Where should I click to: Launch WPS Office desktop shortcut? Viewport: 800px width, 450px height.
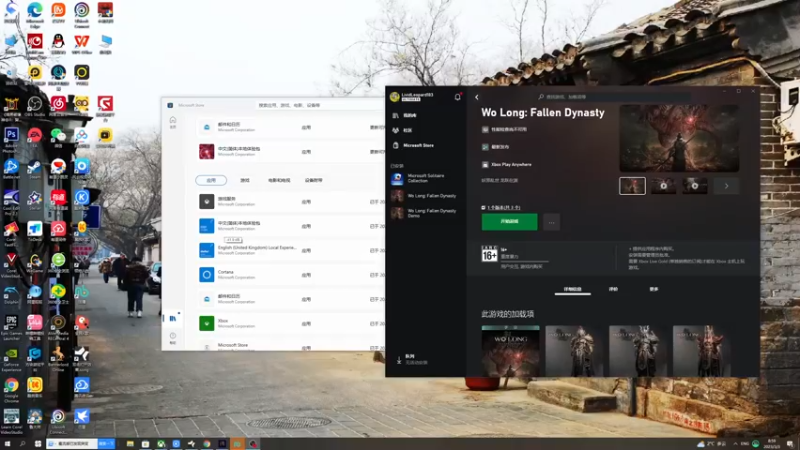pos(82,43)
